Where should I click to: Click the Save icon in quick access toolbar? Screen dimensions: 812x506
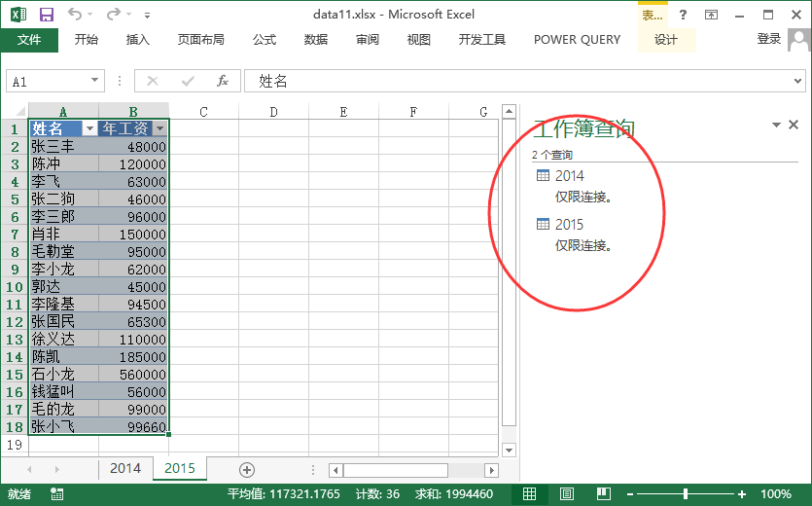coord(47,15)
